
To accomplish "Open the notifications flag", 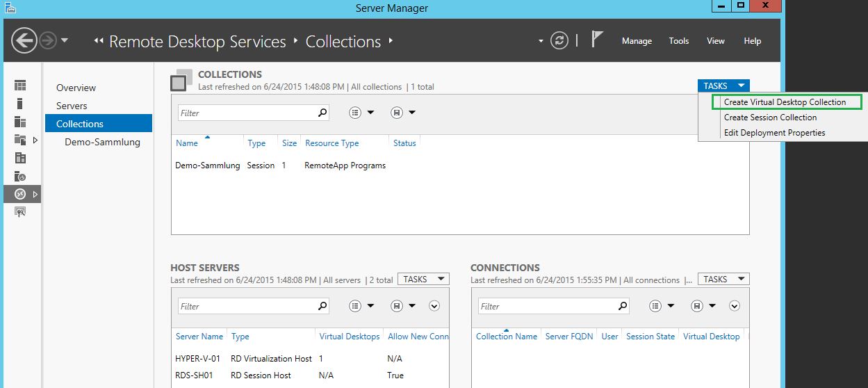I will (596, 40).
